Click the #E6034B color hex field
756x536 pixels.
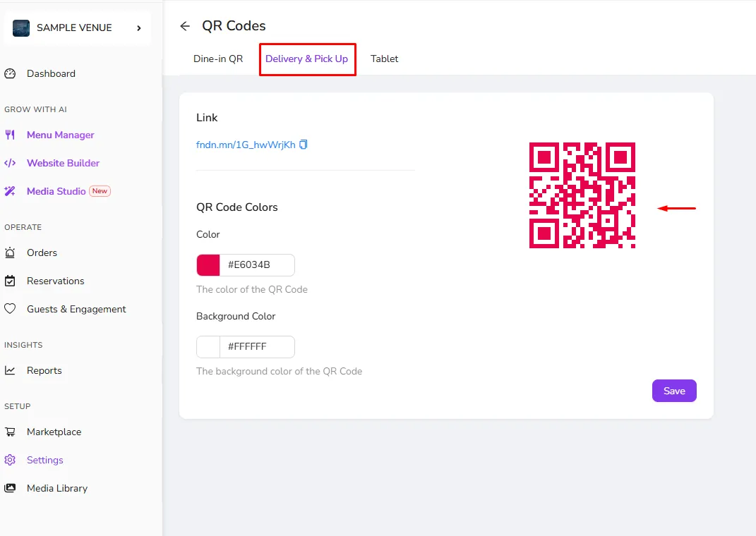pos(257,265)
